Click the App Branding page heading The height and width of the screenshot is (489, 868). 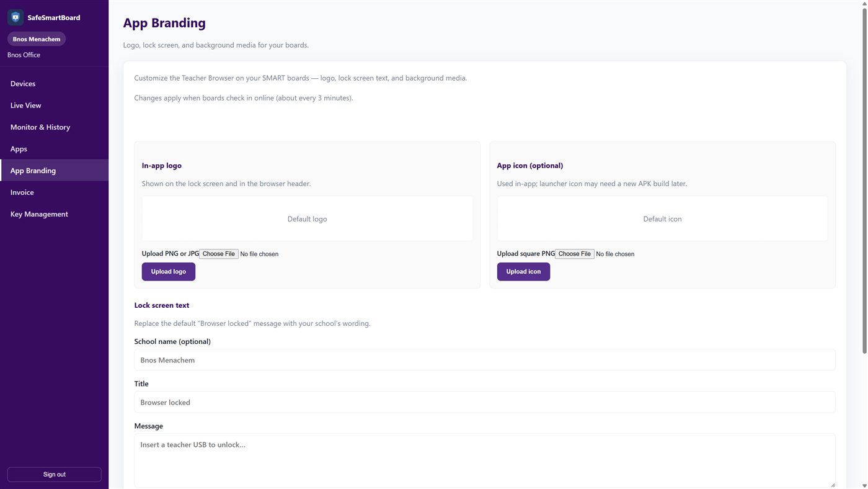point(164,23)
